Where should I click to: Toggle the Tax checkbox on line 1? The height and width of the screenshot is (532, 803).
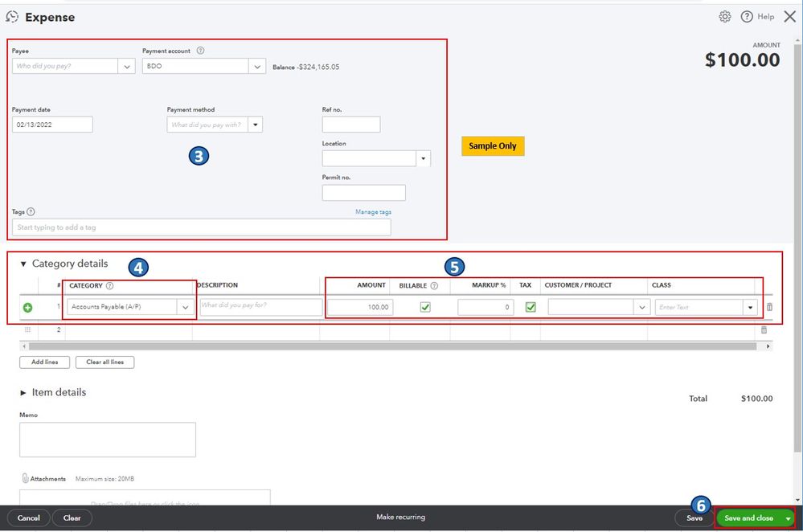pos(531,307)
